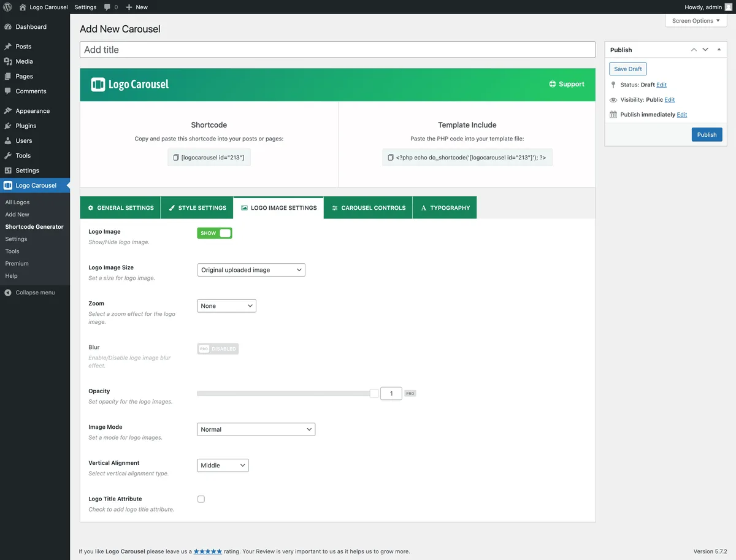Viewport: 736px width, 560px height.
Task: Click the Settings icon in sidebar menu
Action: 8,171
